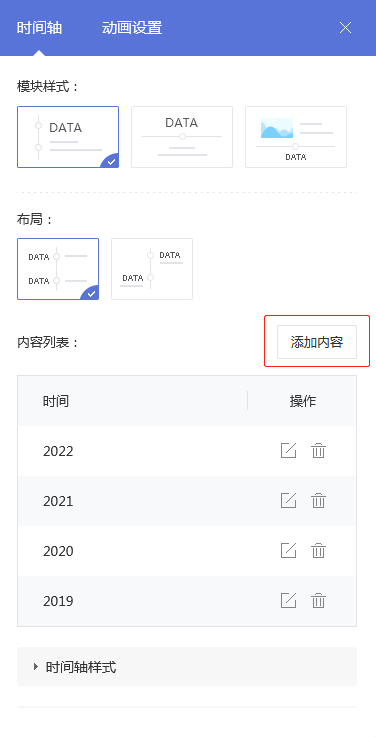Select the vertical DATA module style
The width and height of the screenshot is (376, 737).
tap(68, 137)
